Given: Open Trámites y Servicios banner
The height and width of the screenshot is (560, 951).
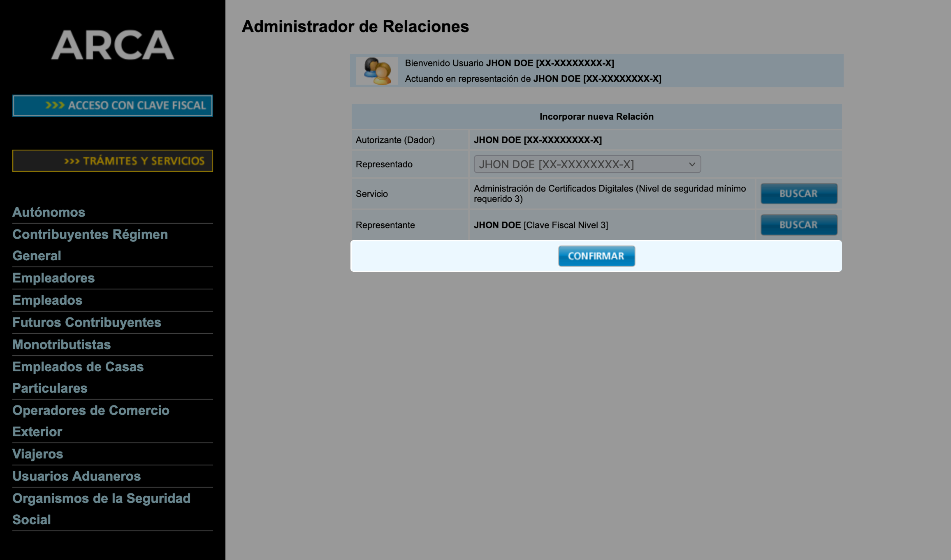Looking at the screenshot, I should (112, 161).
